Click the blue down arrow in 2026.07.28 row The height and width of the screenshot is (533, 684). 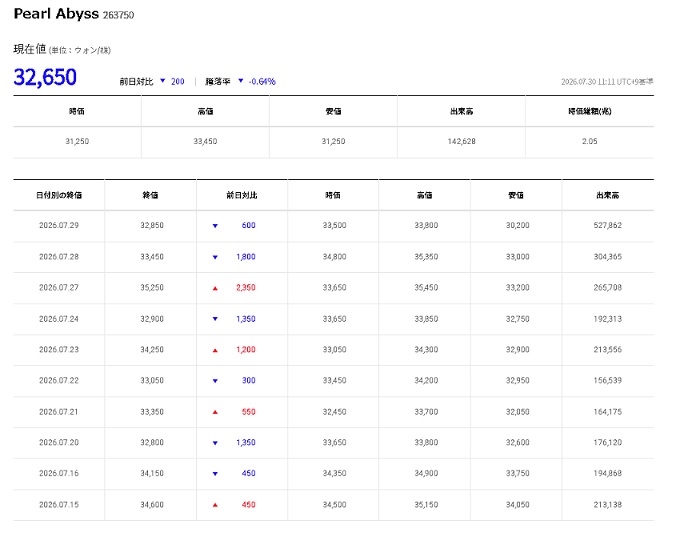click(215, 257)
